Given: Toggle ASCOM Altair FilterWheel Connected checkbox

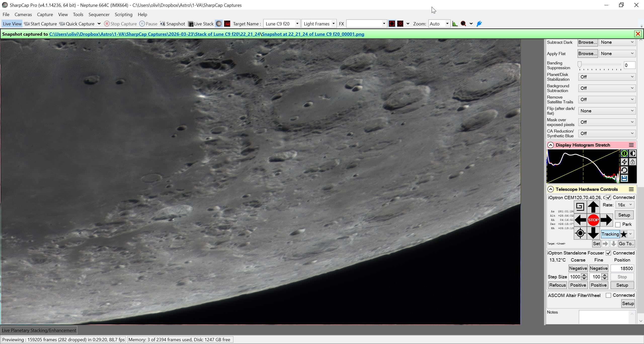Looking at the screenshot, I should tap(608, 295).
